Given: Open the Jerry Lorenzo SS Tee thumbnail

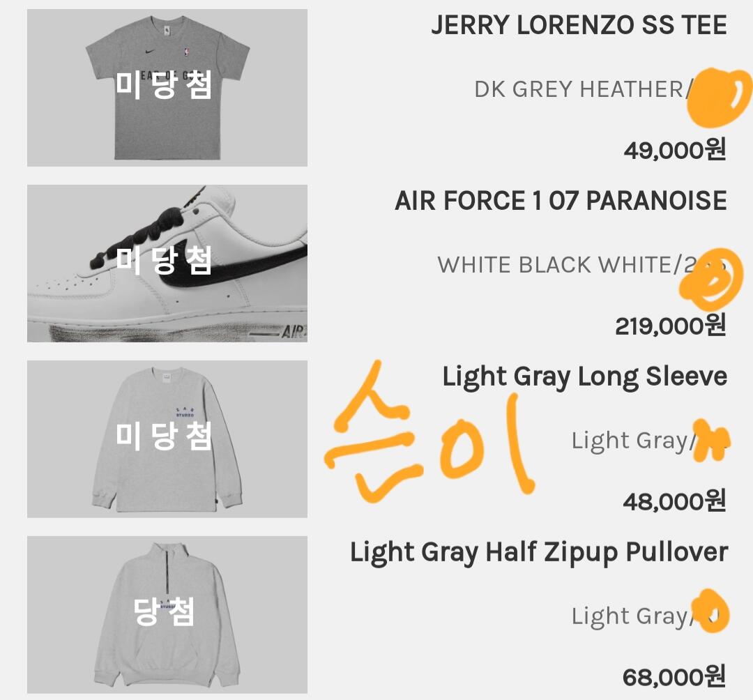Looking at the screenshot, I should 167,88.
